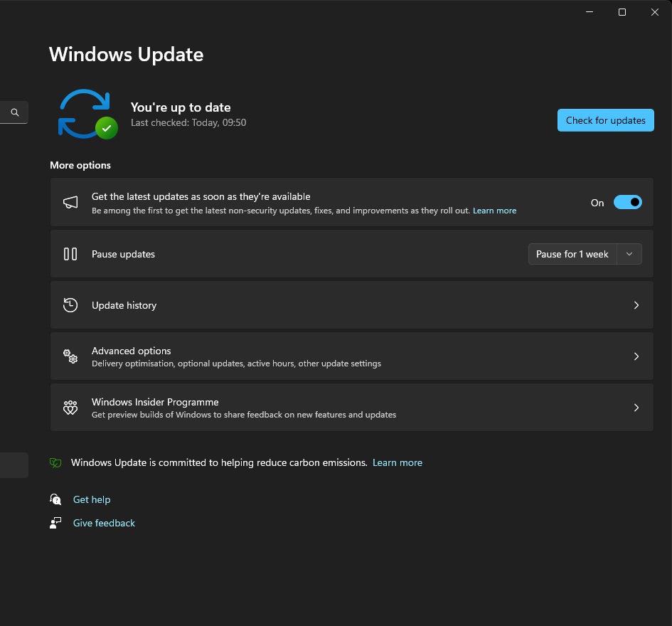The width and height of the screenshot is (672, 626).
Task: Open the Advanced options row
Action: pyautogui.click(x=352, y=356)
